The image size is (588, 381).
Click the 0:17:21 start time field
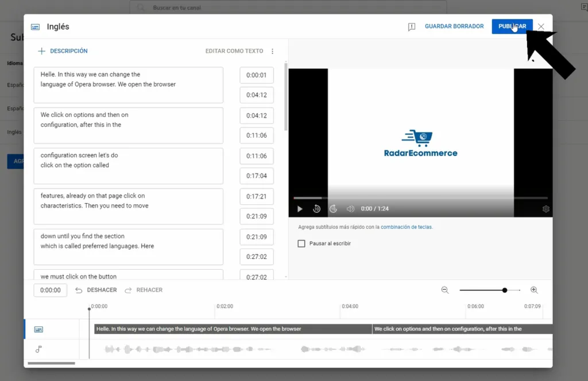tap(257, 196)
